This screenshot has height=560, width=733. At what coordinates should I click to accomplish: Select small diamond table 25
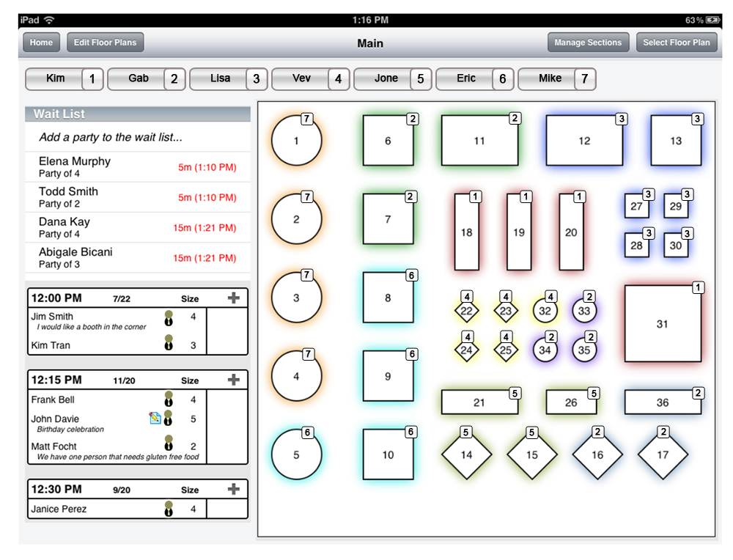coord(506,350)
